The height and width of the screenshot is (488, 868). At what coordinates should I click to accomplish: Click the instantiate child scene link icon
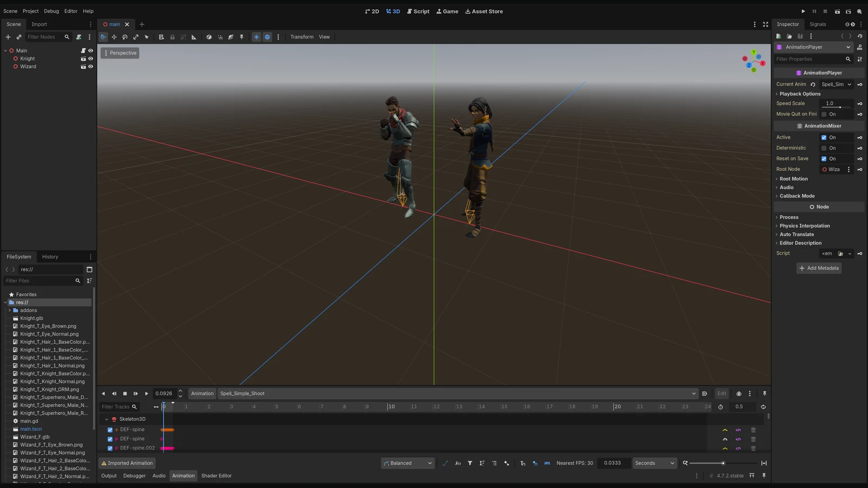coord(19,37)
